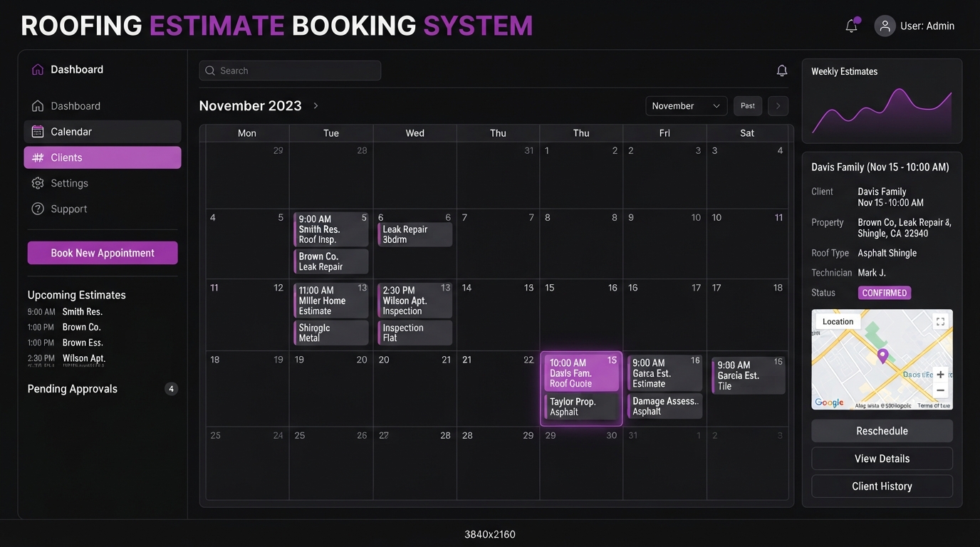Click the Mon column header
Image resolution: width=980 pixels, height=547 pixels.
247,133
